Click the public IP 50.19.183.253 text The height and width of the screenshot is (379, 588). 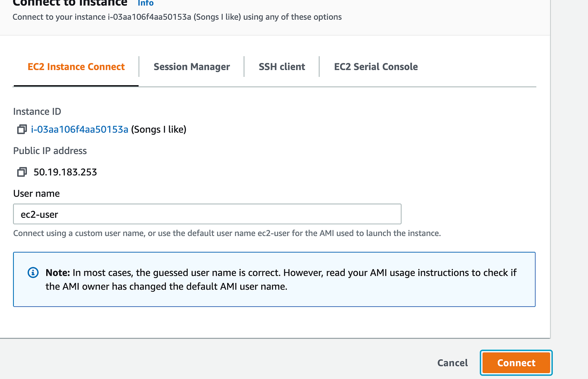click(65, 172)
